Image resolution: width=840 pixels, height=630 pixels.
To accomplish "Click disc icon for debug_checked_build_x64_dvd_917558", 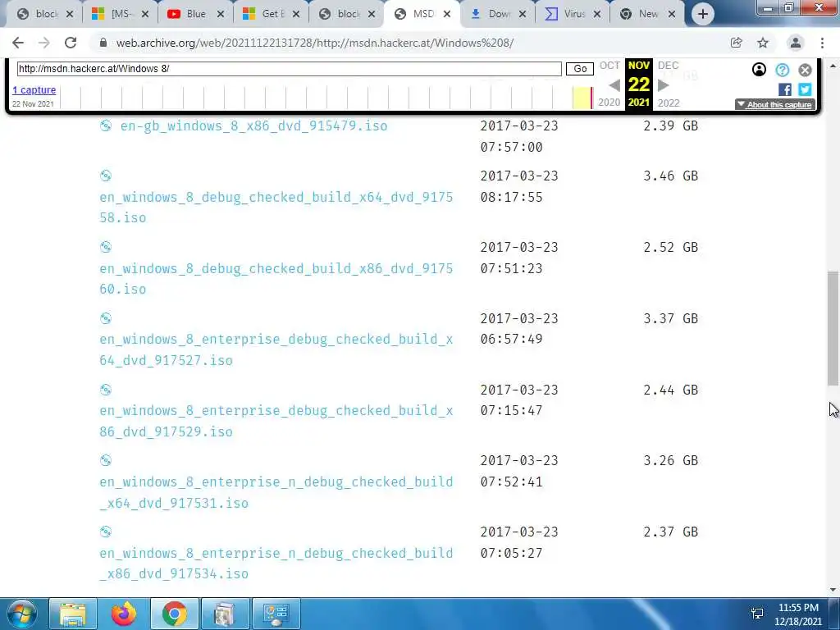I will point(106,176).
